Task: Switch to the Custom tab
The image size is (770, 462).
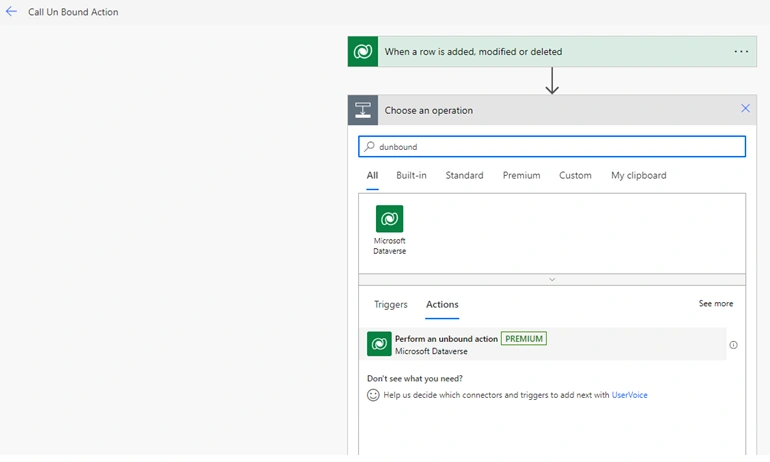Action: 575,175
